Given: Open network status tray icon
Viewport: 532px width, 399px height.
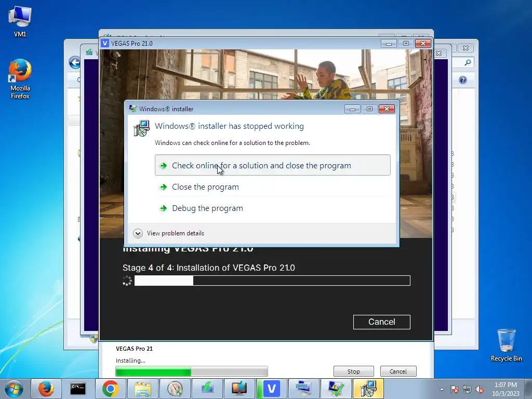Looking at the screenshot, I should (x=467, y=389).
